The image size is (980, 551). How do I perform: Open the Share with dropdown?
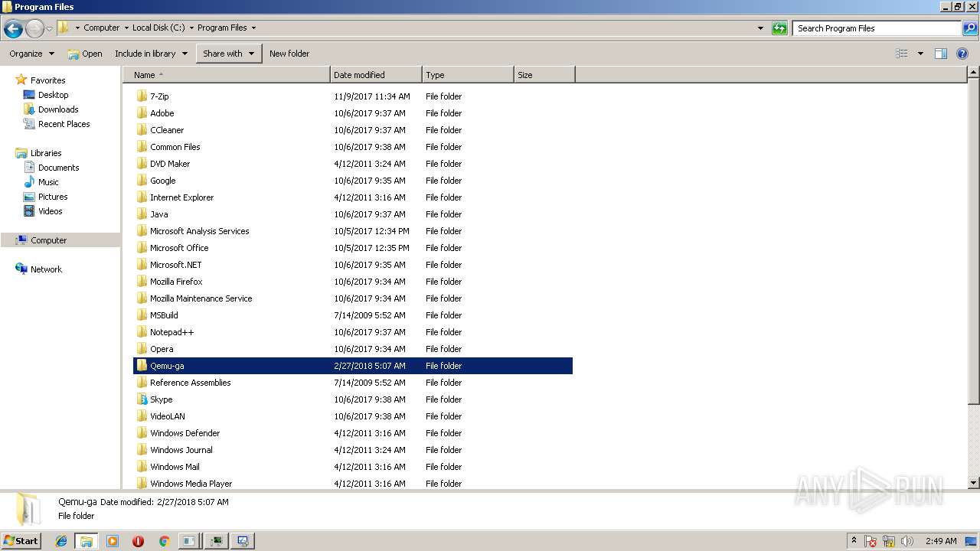pyautogui.click(x=228, y=54)
